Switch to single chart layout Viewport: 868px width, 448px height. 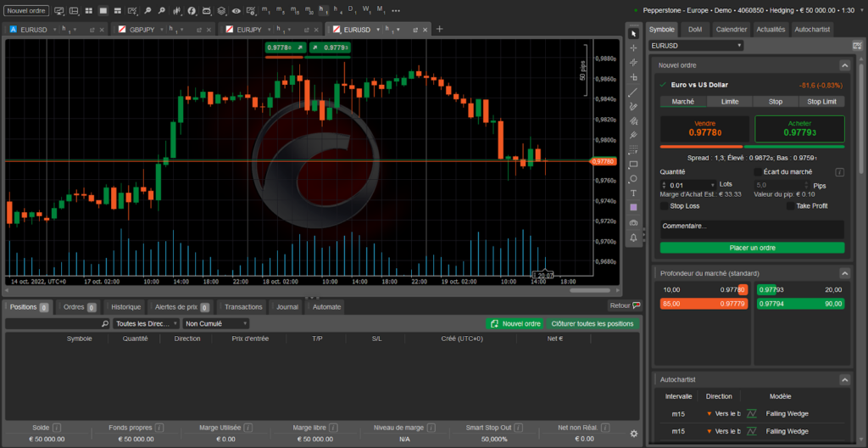pyautogui.click(x=103, y=10)
